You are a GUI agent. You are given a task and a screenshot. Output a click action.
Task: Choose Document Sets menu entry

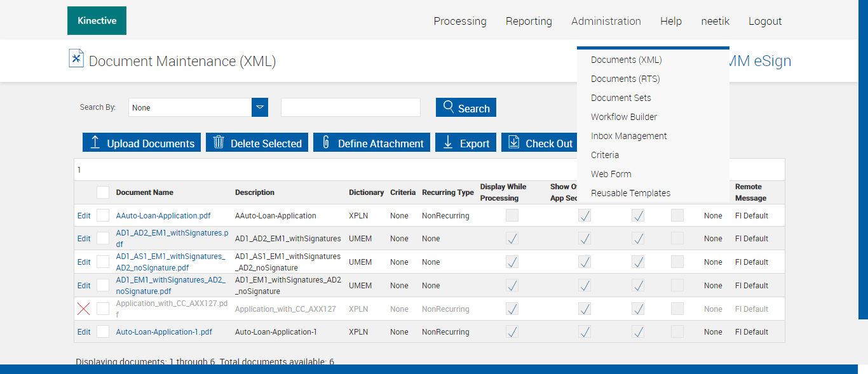pos(620,98)
